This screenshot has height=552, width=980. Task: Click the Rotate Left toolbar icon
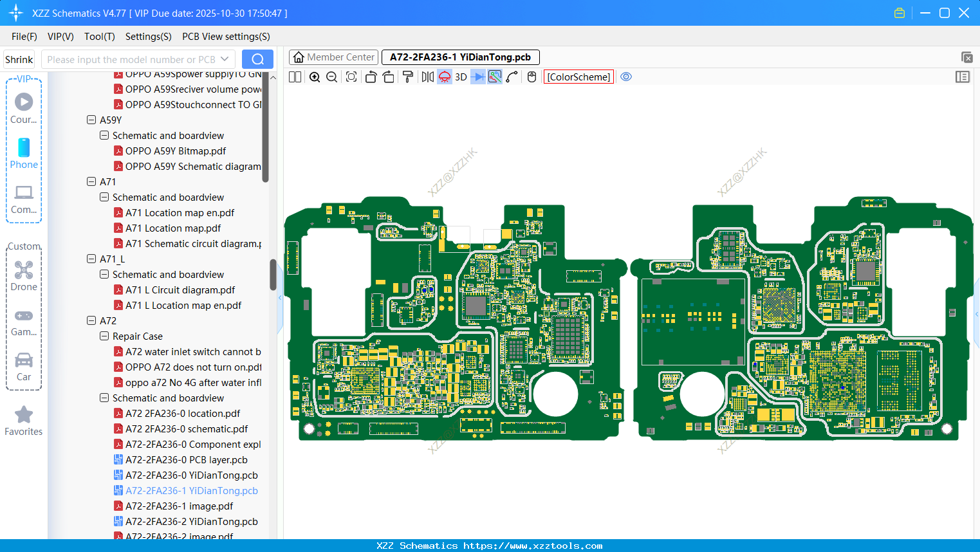[371, 77]
